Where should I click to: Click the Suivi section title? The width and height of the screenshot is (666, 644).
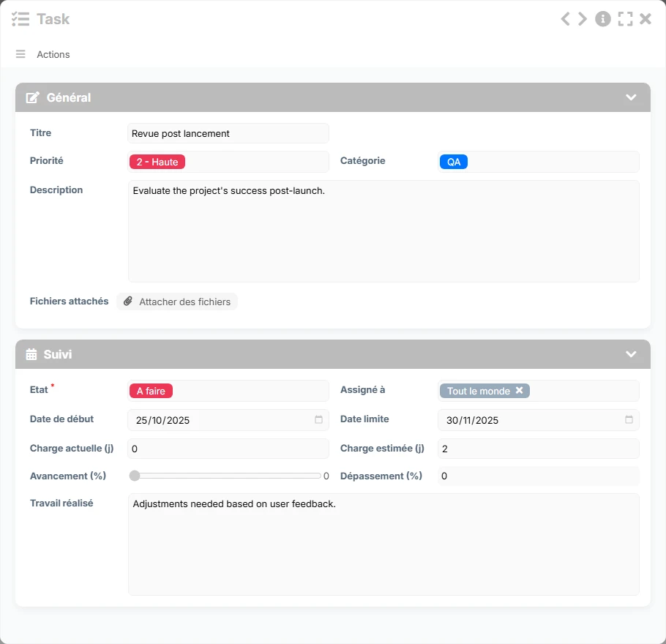click(58, 354)
